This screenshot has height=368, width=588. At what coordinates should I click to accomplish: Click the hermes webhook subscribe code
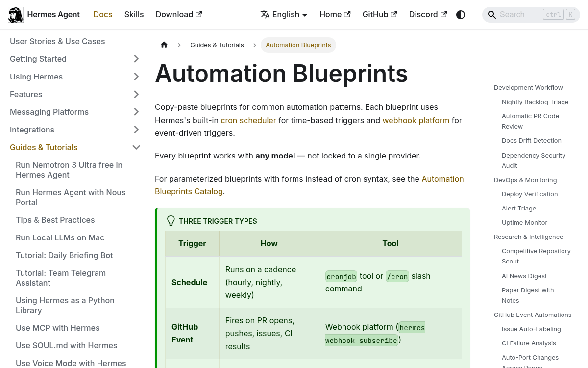pyautogui.click(x=375, y=334)
